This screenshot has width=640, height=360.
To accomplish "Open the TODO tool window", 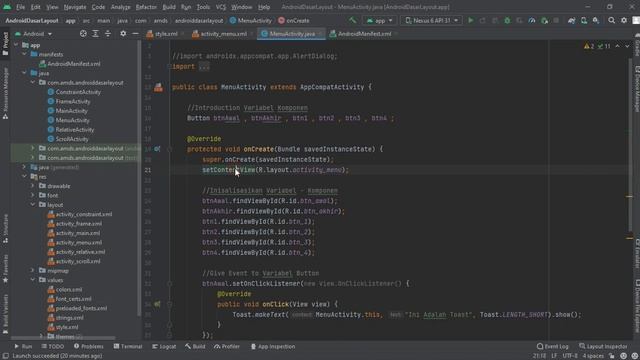I will coord(53,346).
